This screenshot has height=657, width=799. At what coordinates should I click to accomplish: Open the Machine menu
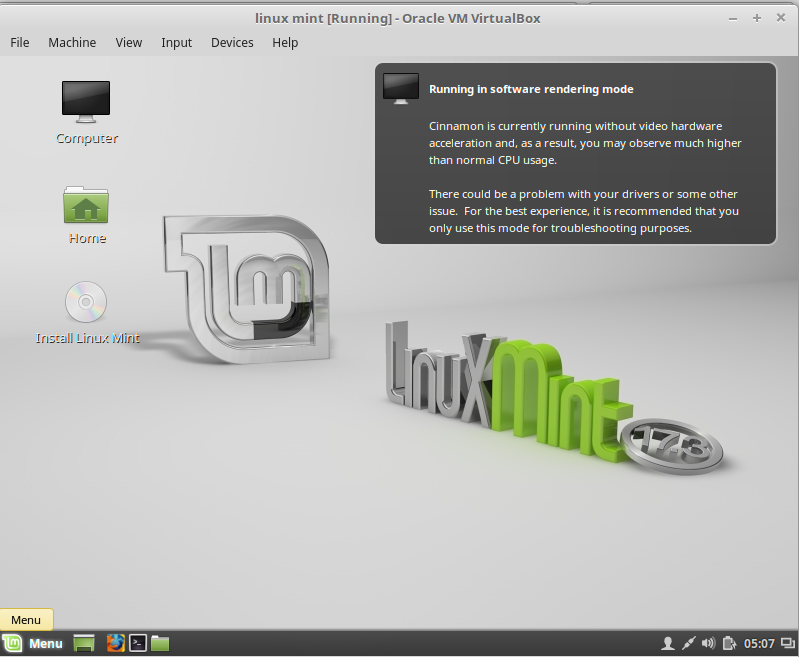[x=72, y=42]
